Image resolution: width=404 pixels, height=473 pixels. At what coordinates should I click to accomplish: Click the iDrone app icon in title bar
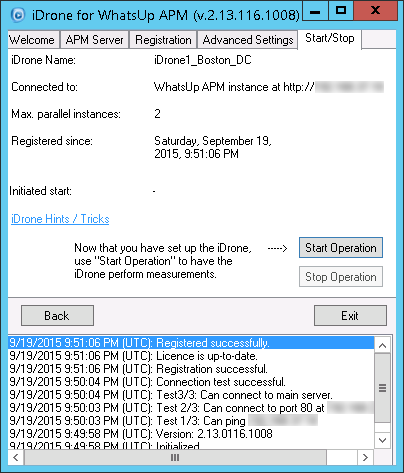(x=17, y=14)
